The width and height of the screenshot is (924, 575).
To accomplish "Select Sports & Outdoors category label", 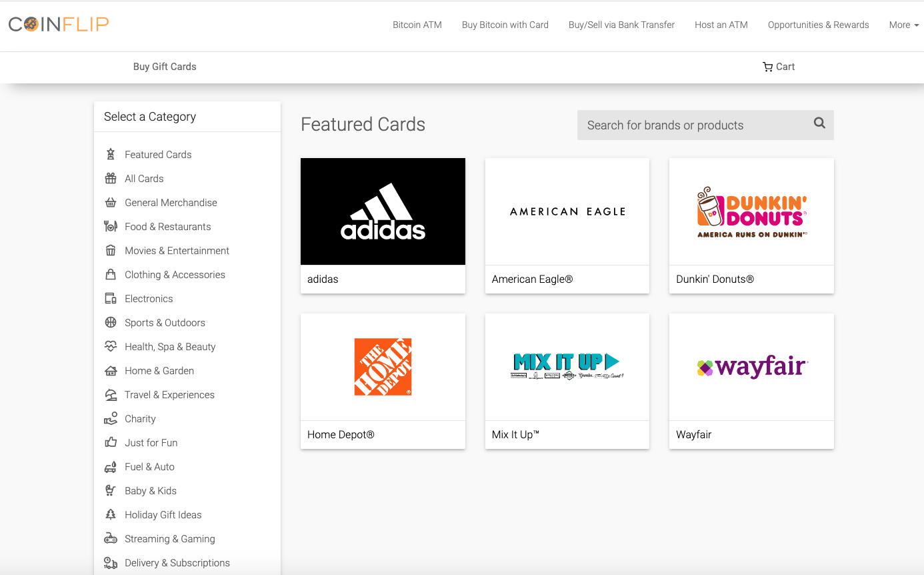I will pyautogui.click(x=165, y=322).
